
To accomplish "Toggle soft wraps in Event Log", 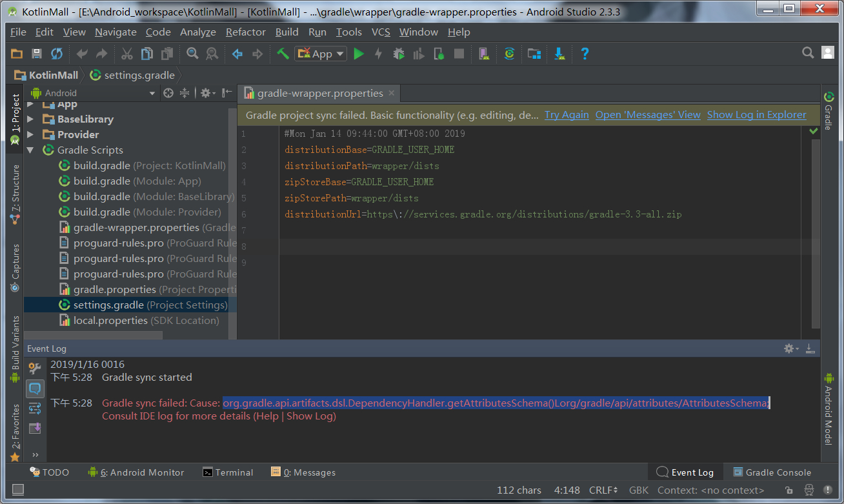I will point(35,408).
